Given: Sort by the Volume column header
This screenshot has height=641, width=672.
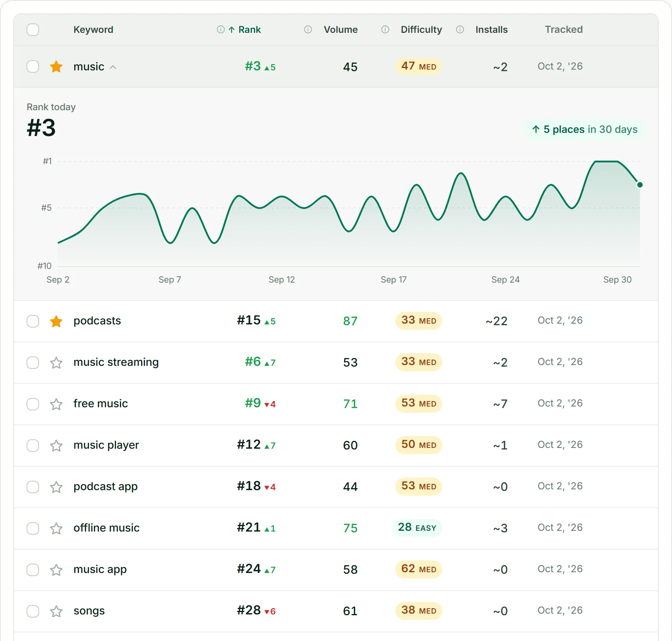Looking at the screenshot, I should (341, 30).
